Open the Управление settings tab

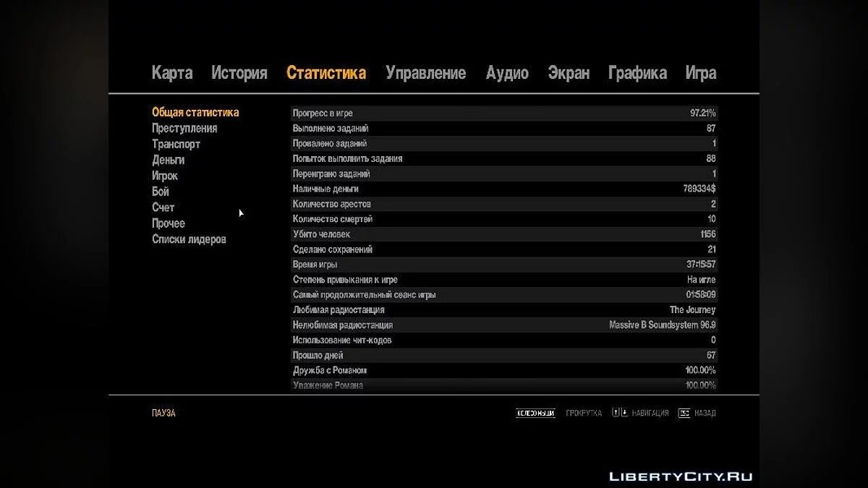[425, 73]
